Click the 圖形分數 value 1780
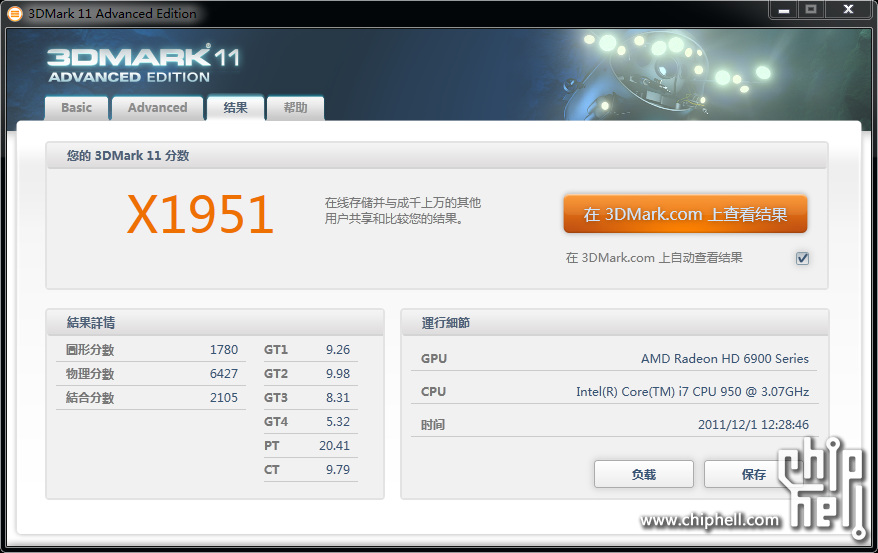878x553 pixels. pyautogui.click(x=224, y=350)
